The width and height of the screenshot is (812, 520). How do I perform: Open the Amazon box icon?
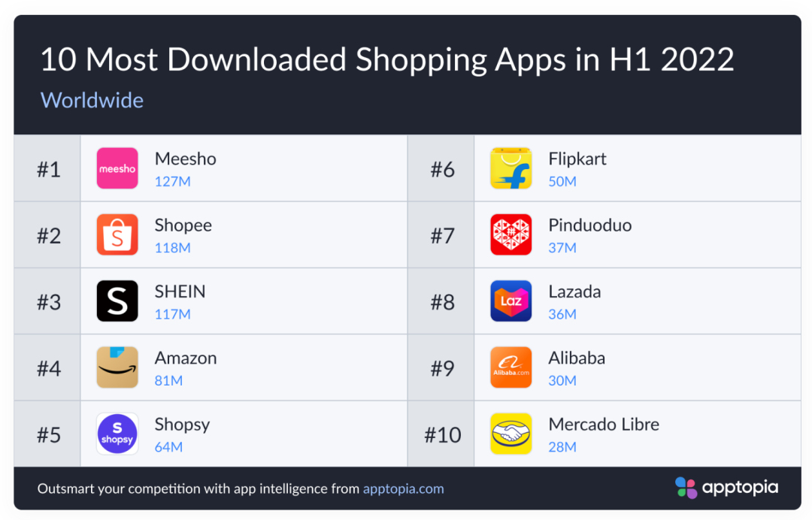pos(117,367)
